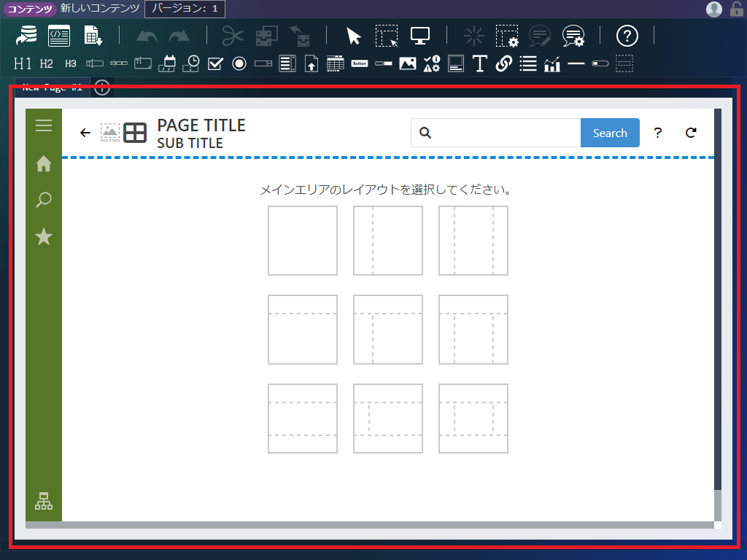Insert the dashed container area element

tap(624, 63)
